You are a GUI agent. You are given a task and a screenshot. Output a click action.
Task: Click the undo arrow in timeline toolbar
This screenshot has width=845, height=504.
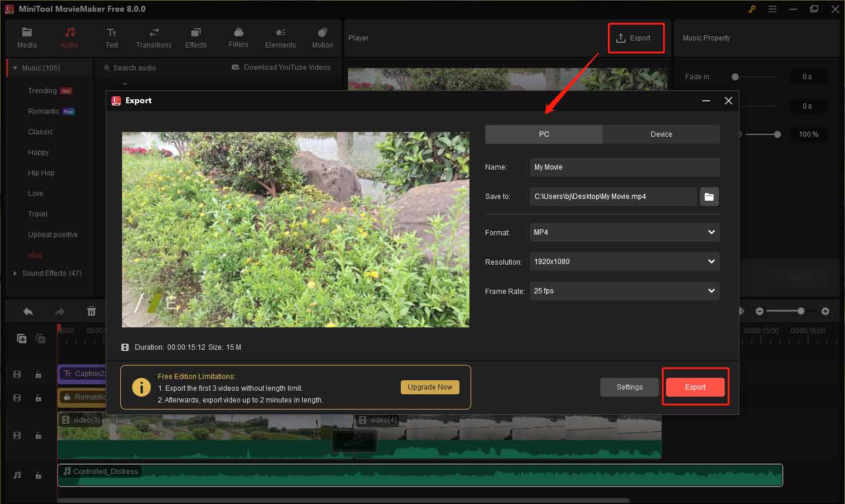(x=28, y=312)
